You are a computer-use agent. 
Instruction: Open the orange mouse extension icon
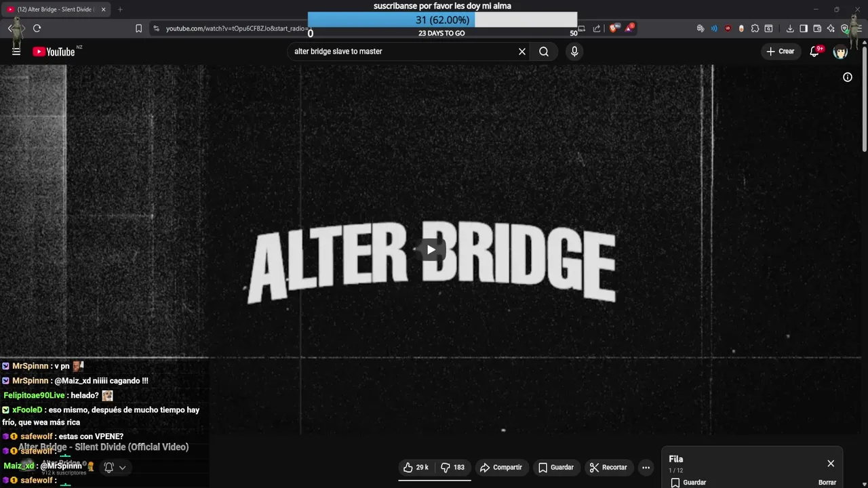tap(741, 28)
